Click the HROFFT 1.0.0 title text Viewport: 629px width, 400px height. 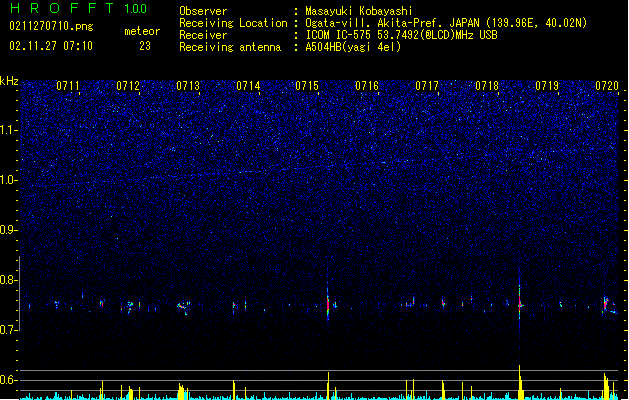click(78, 8)
